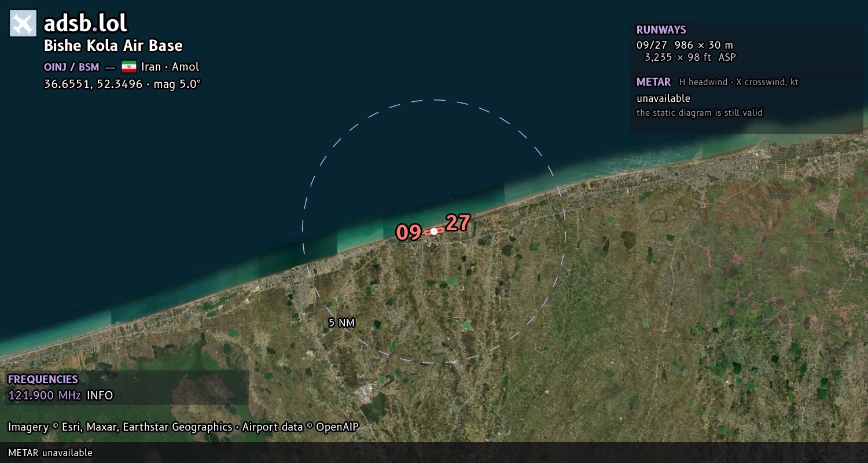Click the Esri, Maxar imagery attribution

(120, 427)
